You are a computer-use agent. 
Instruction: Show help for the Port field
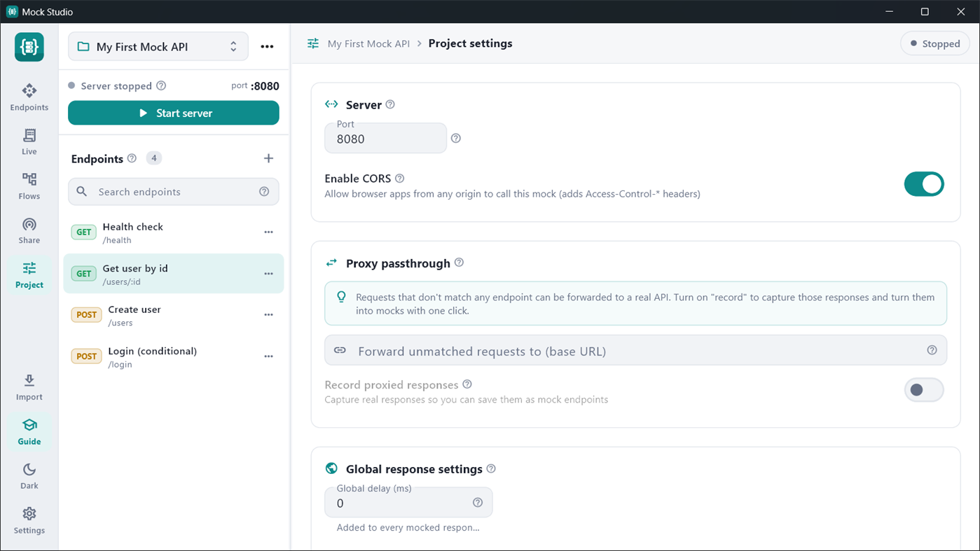(456, 139)
